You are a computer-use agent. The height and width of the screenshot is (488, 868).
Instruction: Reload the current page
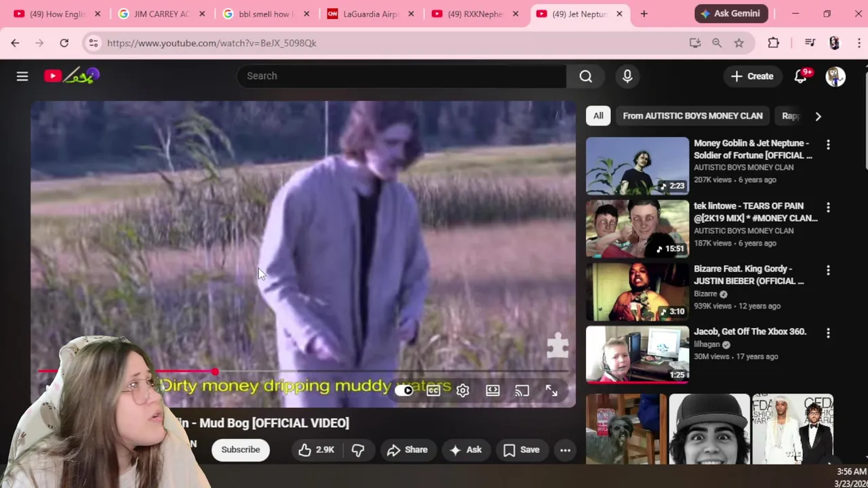coord(64,43)
